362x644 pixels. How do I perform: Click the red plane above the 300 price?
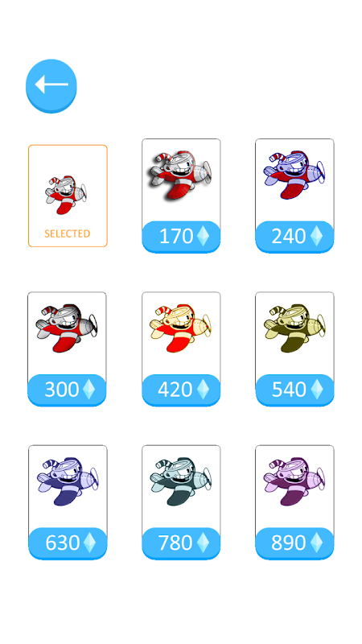click(67, 328)
